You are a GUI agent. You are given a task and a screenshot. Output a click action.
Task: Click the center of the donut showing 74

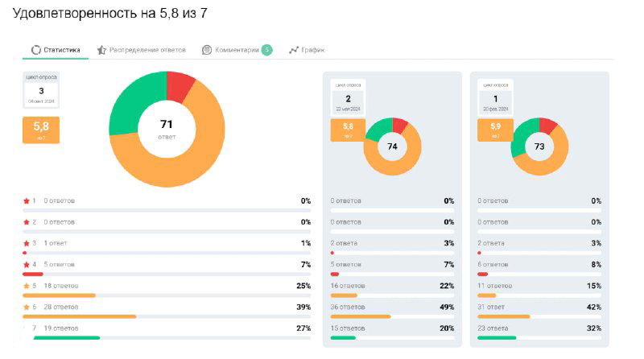click(x=392, y=146)
